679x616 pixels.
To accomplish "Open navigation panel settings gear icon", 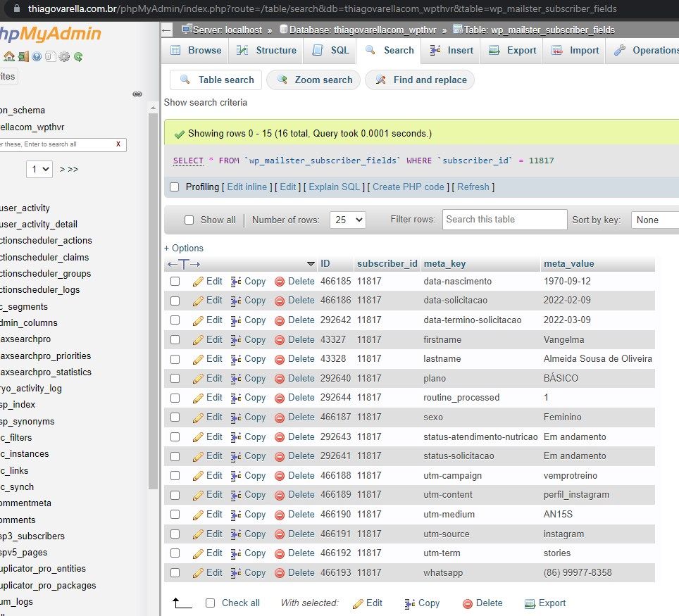I will [64, 57].
